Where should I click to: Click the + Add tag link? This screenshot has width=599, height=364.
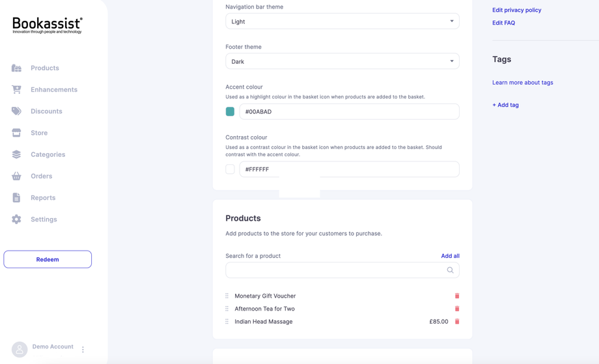click(x=505, y=105)
